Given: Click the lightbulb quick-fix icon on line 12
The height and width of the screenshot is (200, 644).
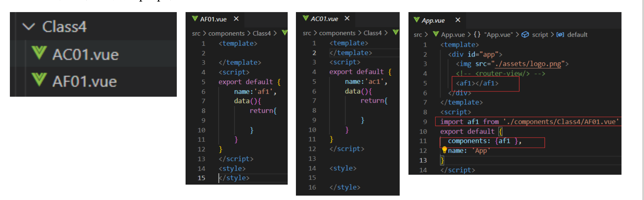Looking at the screenshot, I should (444, 150).
